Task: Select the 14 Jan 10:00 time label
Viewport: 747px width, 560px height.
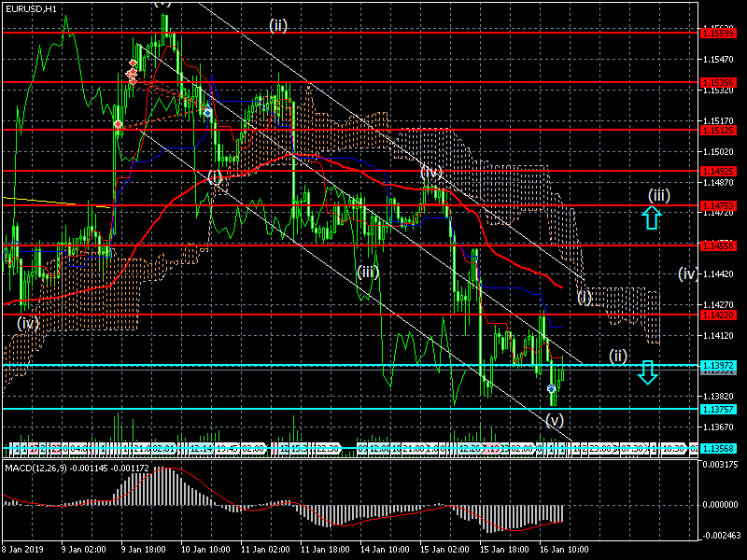Action: [x=385, y=549]
